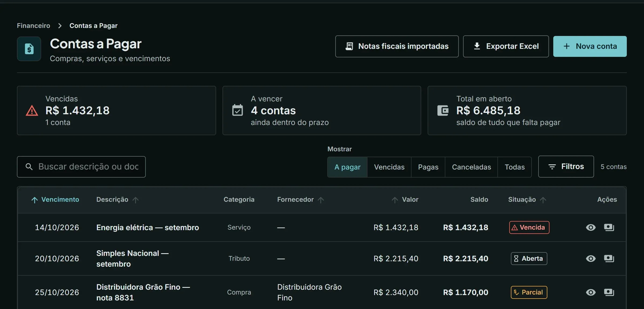This screenshot has height=309, width=644.
Task: Register payment for Energia elétrica row
Action: 609,227
